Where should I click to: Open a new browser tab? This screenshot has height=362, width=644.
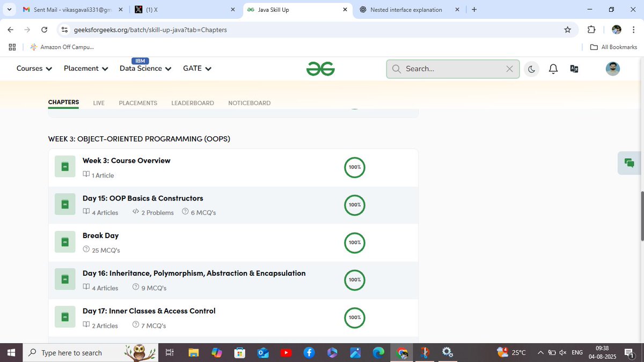474,10
